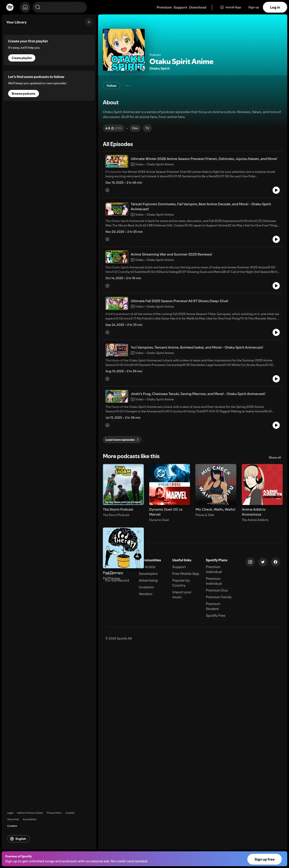This screenshot has width=289, height=868.
Task: Open Pod Therapy podcast thumbnail
Action: point(123,548)
